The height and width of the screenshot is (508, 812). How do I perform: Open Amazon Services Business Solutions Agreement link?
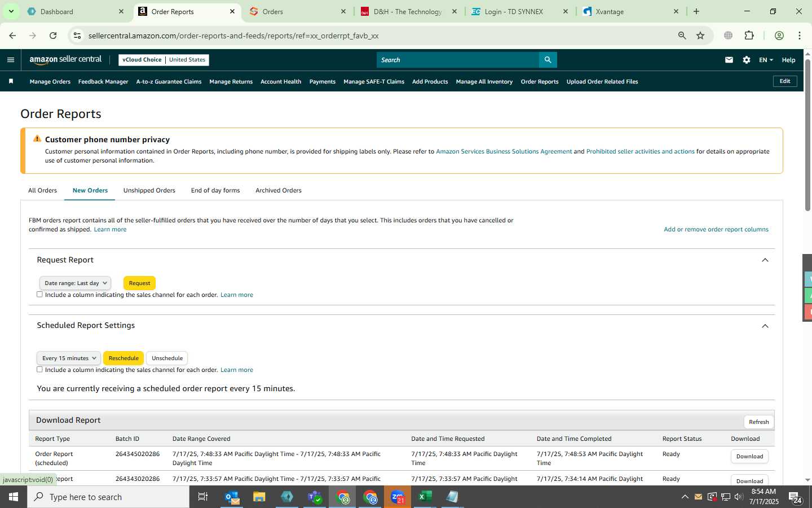(504, 151)
